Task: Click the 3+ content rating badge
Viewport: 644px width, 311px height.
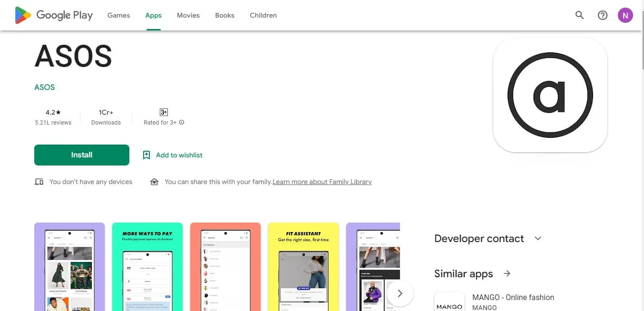Action: [x=164, y=112]
